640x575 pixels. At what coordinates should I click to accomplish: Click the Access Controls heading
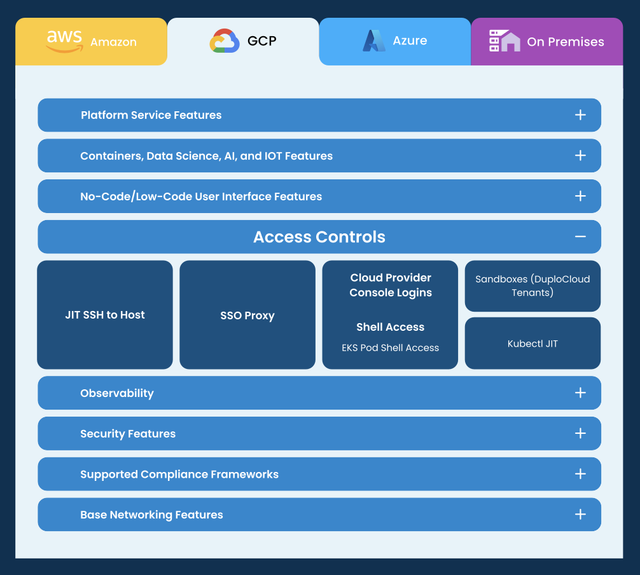point(319,237)
